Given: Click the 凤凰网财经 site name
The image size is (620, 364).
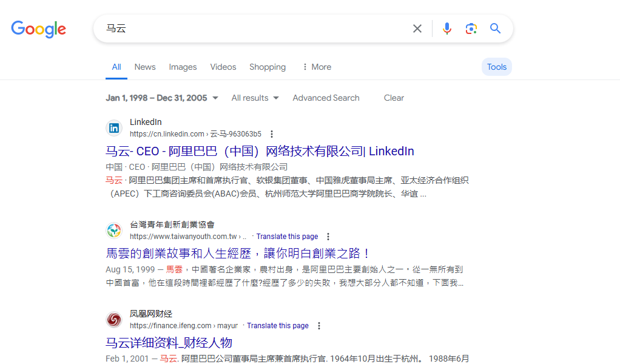Looking at the screenshot, I should [151, 314].
